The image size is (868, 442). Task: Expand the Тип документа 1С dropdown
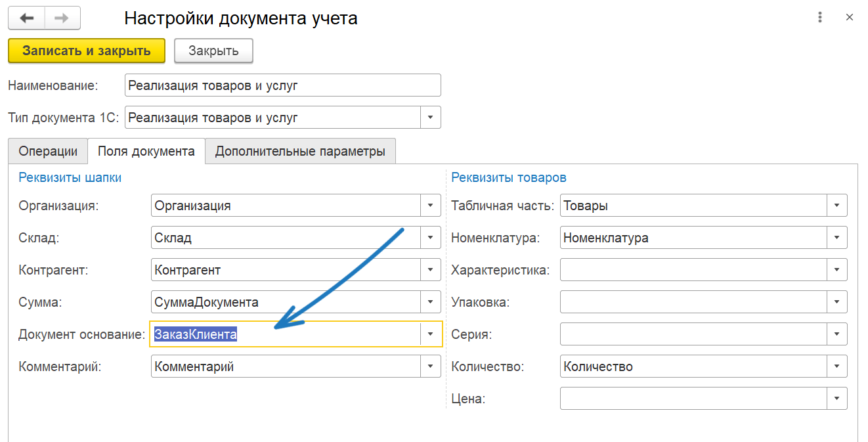(x=430, y=118)
